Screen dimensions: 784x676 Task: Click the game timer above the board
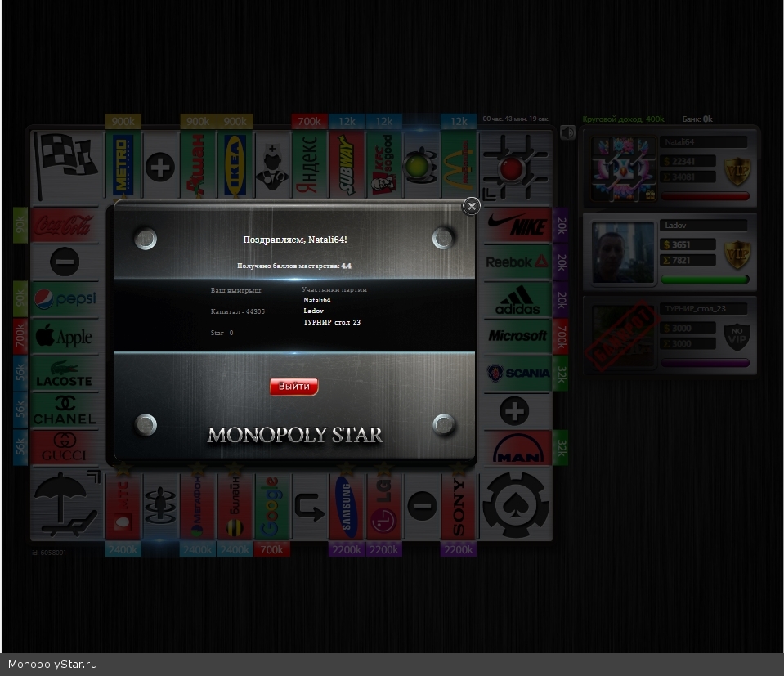click(x=516, y=119)
